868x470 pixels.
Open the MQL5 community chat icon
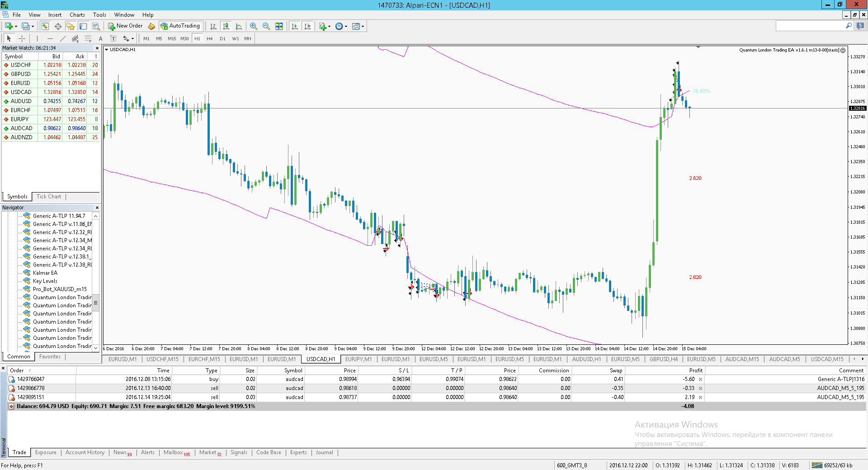[860, 26]
